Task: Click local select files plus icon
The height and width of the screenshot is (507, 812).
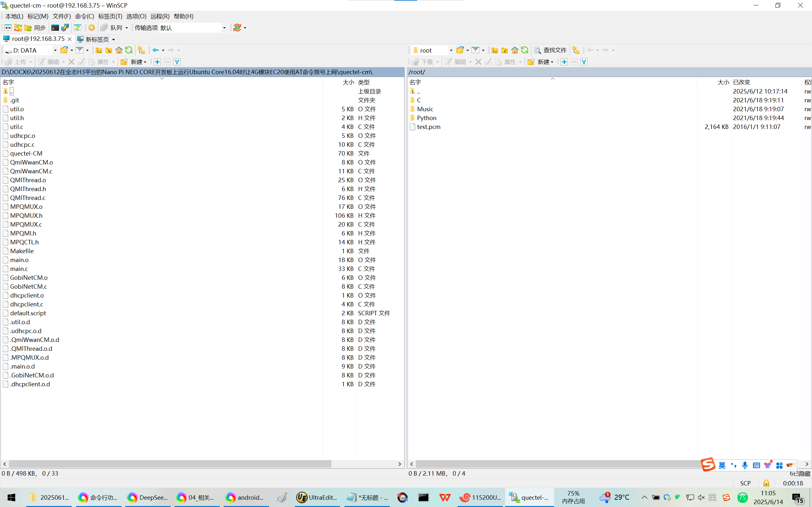Action: [157, 62]
